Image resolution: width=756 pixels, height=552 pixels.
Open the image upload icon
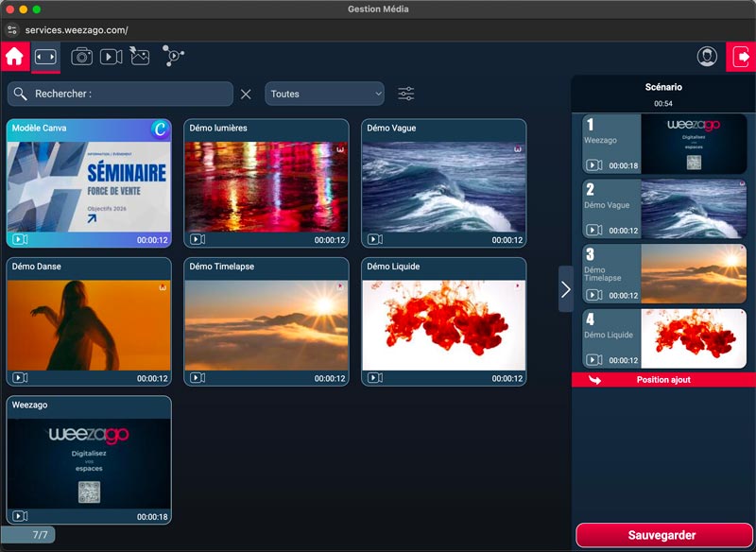coord(140,56)
